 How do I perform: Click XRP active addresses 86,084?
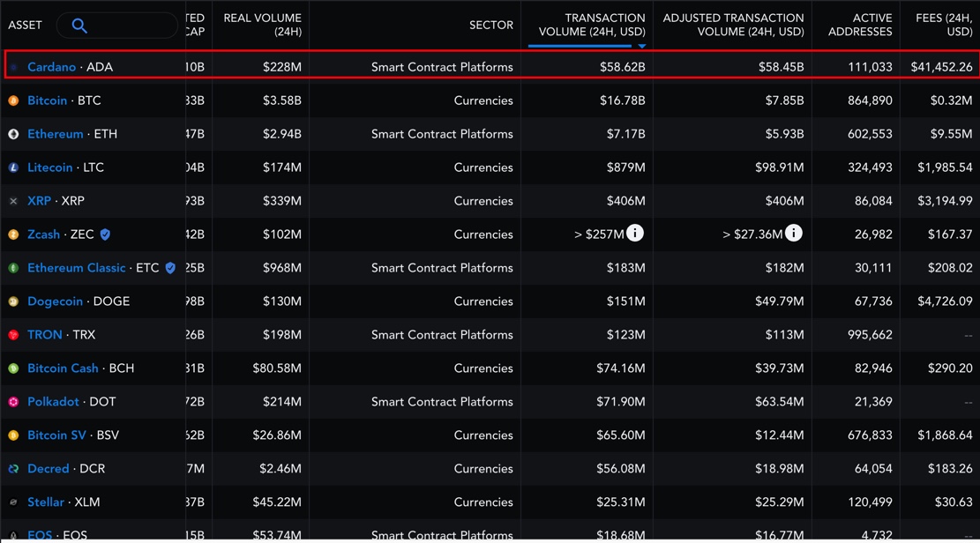tap(874, 201)
